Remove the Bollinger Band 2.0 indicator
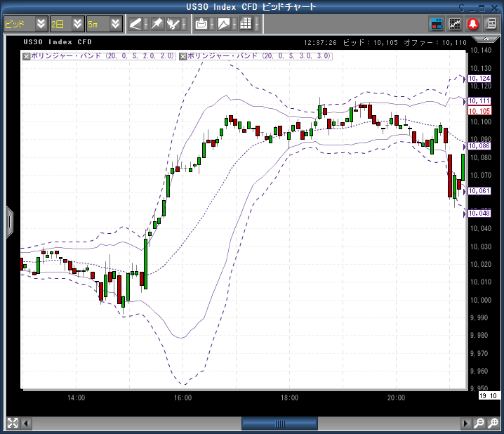 [x=27, y=55]
